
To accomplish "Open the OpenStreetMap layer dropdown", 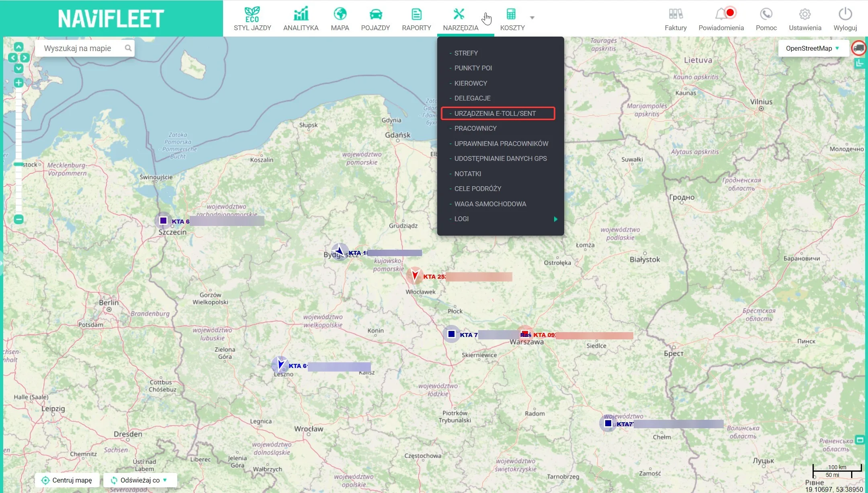I will click(x=813, y=48).
